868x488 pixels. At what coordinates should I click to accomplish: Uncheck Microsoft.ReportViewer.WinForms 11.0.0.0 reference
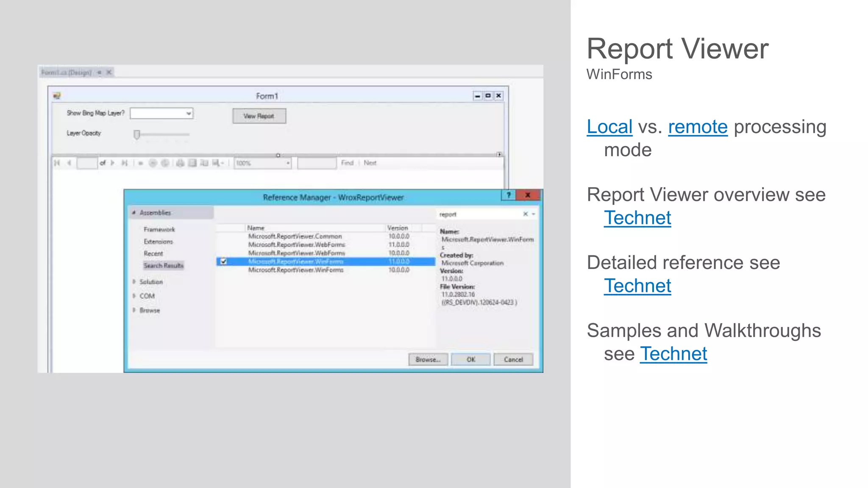pyautogui.click(x=224, y=261)
